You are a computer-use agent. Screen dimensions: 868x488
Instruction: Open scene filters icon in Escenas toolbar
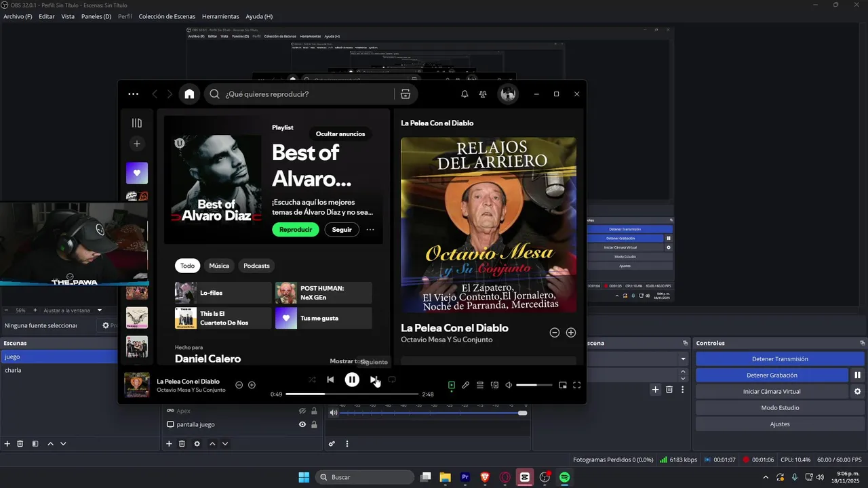[35, 444]
